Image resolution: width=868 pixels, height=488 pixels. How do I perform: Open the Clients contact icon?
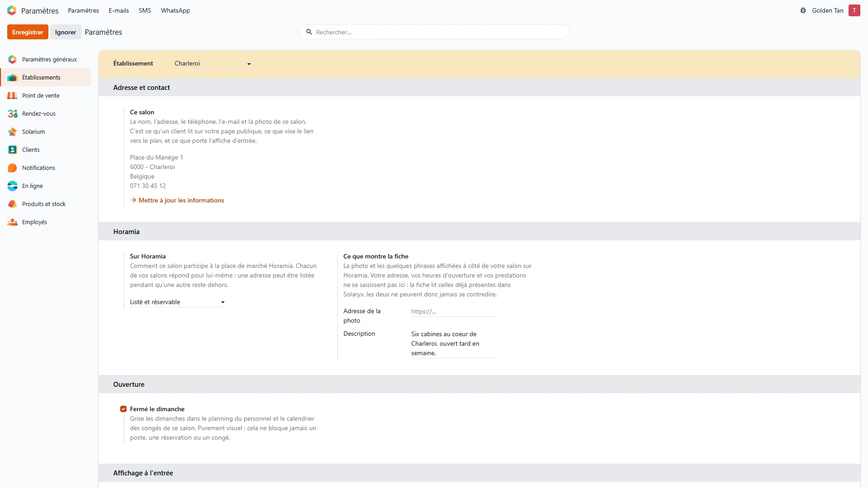[x=12, y=150]
